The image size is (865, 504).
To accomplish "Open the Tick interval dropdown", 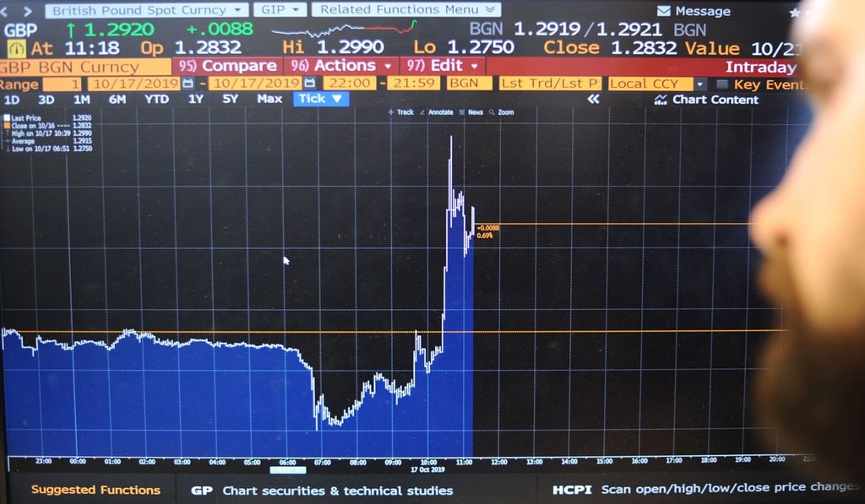I will (x=319, y=99).
